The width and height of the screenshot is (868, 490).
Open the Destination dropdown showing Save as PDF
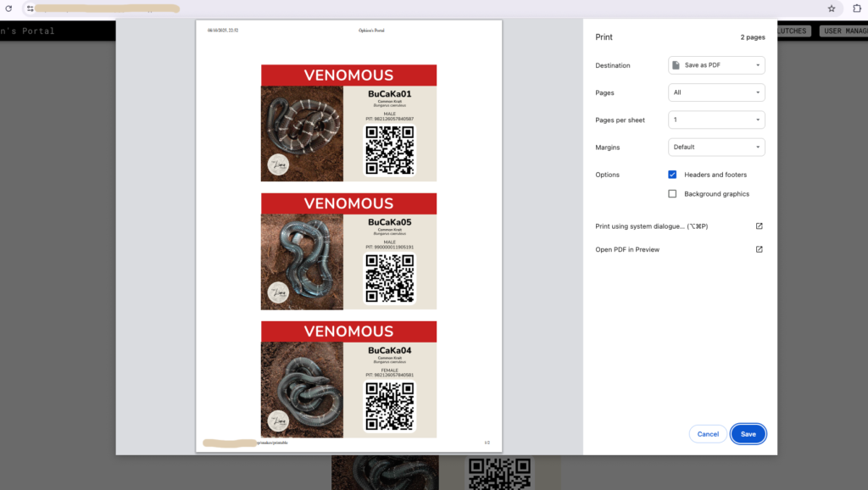pyautogui.click(x=716, y=65)
